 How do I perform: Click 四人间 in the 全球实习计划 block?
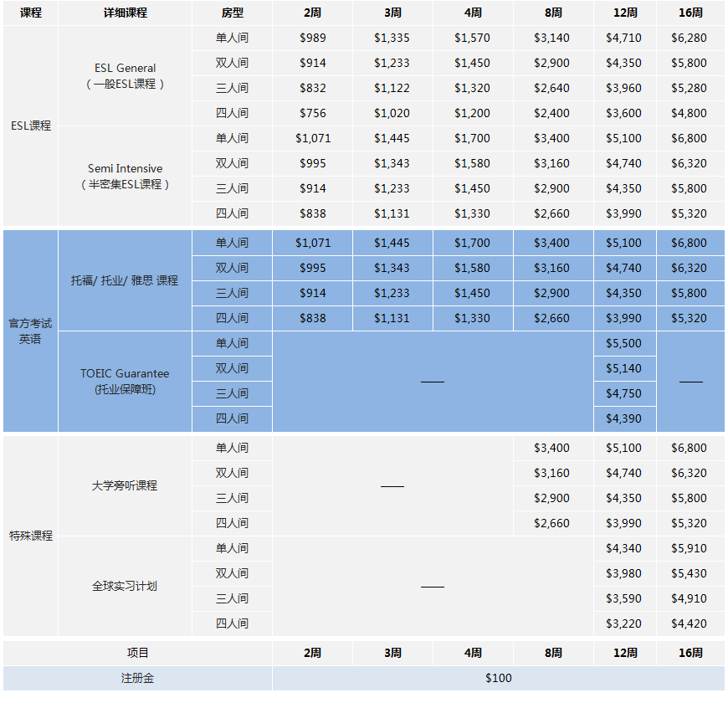click(x=232, y=623)
